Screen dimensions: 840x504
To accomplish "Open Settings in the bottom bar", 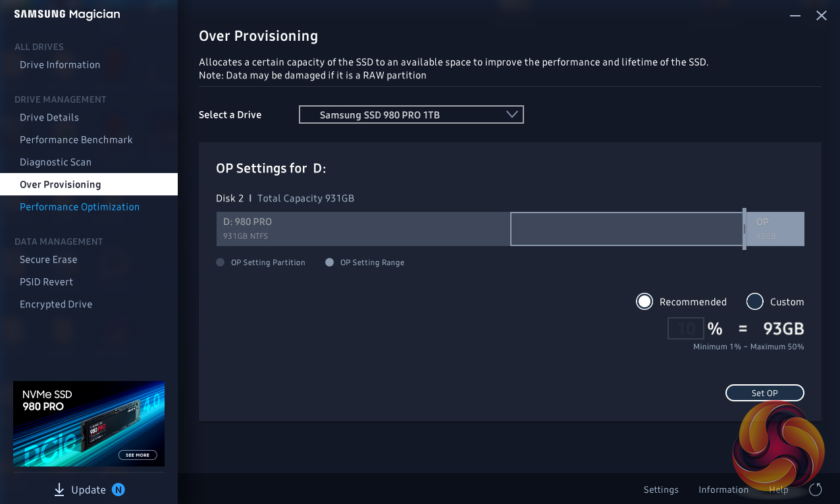I will 661,490.
